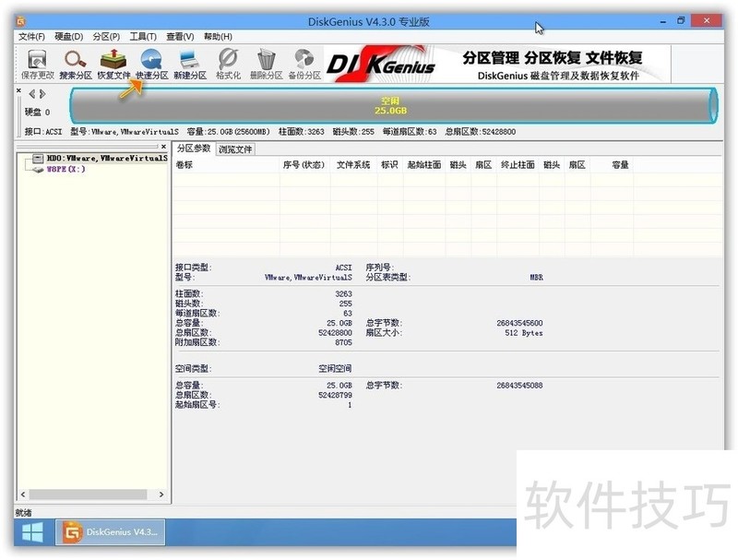Click the New Partition (新建分区) icon
Viewport: 738px width, 560px height.
pos(190,64)
